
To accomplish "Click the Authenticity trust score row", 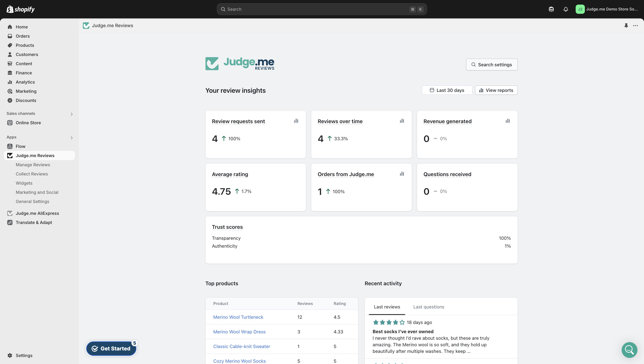I will click(361, 246).
